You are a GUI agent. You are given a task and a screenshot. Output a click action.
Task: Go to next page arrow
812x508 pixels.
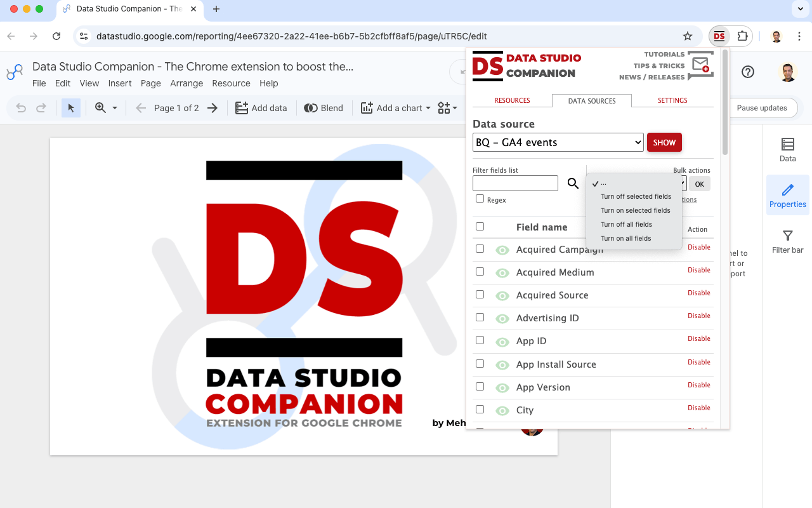[x=213, y=108]
